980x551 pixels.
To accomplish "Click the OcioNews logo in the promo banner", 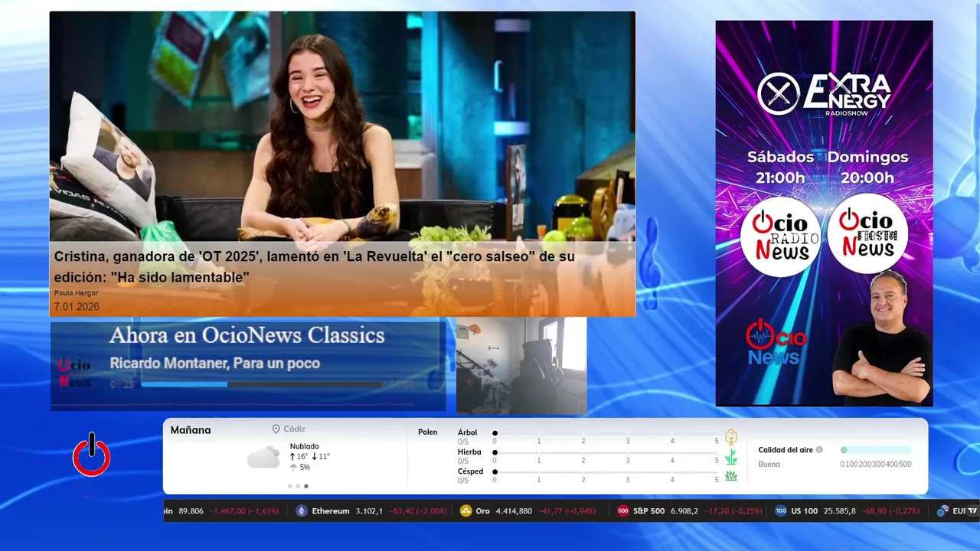I will 776,343.
